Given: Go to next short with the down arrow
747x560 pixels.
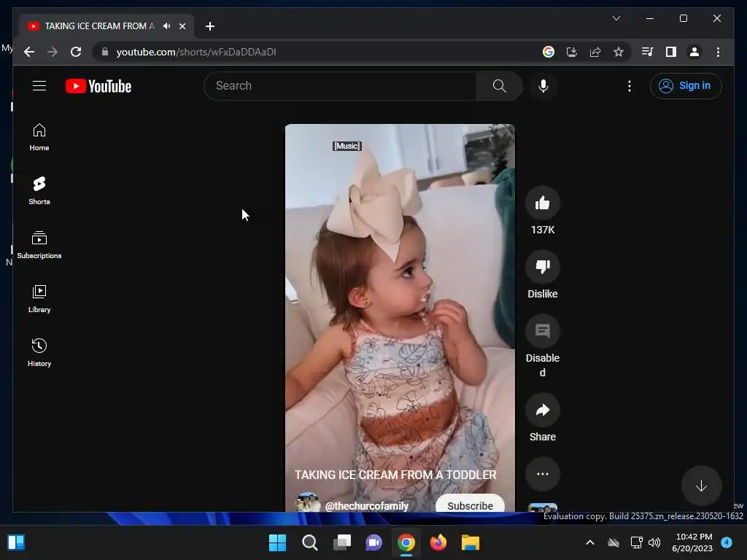Looking at the screenshot, I should pos(701,486).
